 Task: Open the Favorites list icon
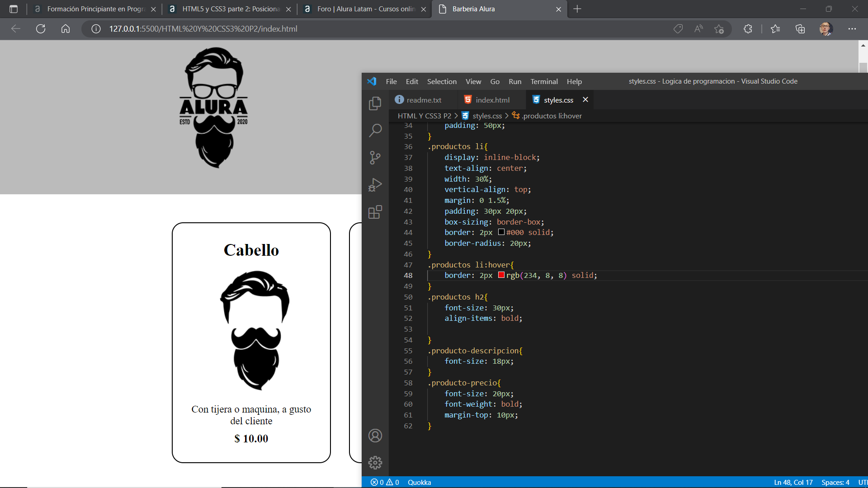[775, 29]
